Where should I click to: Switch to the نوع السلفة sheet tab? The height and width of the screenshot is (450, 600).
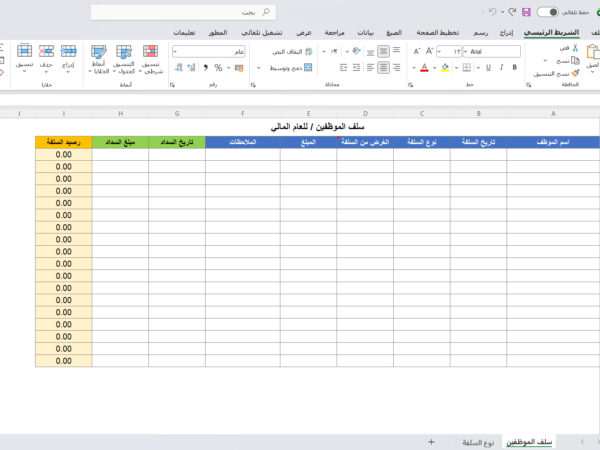coord(477,441)
